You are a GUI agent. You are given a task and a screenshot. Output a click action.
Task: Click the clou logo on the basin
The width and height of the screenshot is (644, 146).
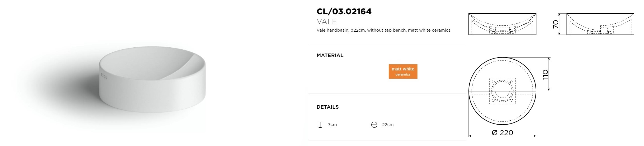[104, 76]
